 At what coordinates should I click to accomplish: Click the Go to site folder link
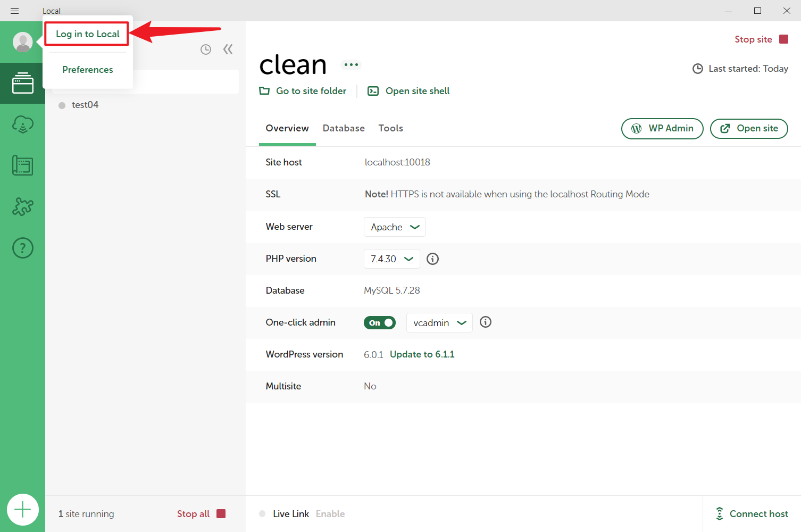pyautogui.click(x=311, y=91)
